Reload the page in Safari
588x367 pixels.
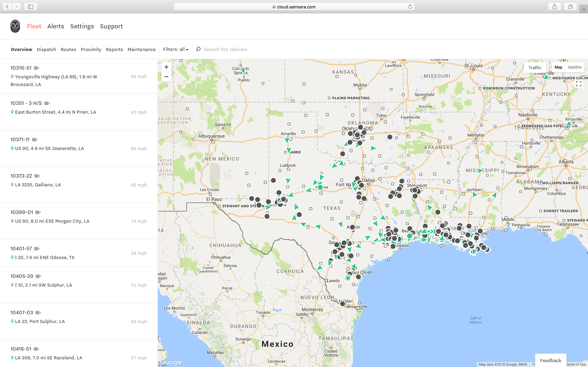click(410, 7)
